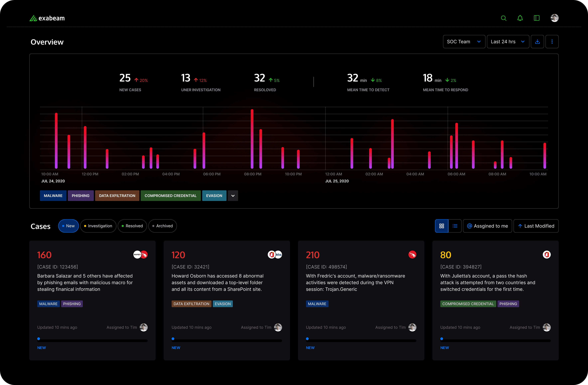Open the search icon in header
The height and width of the screenshot is (385, 588).
503,18
